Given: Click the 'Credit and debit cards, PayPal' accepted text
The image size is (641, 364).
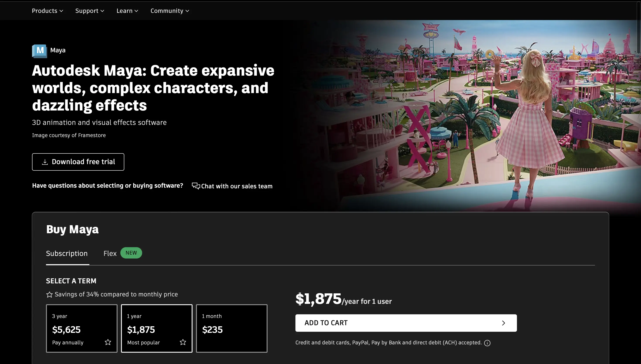Looking at the screenshot, I should pyautogui.click(x=388, y=342).
